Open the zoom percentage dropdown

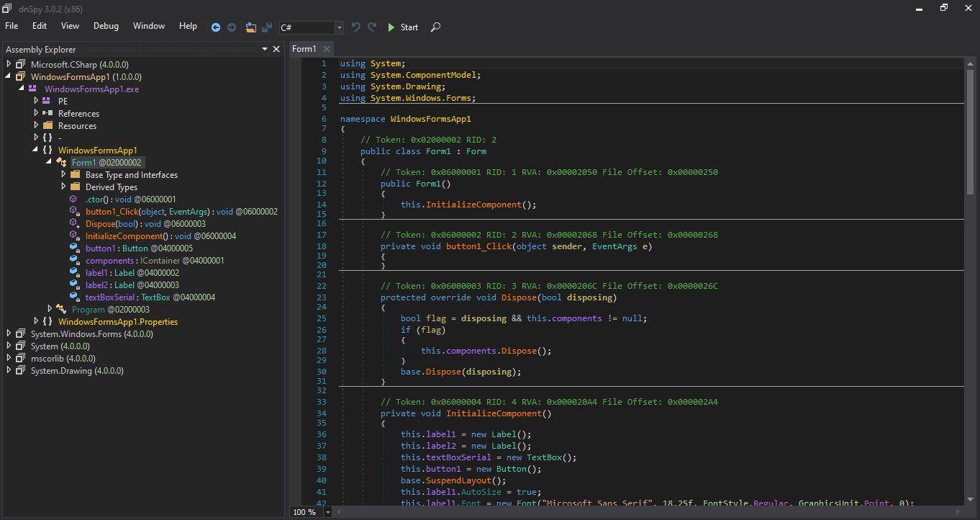pos(328,512)
